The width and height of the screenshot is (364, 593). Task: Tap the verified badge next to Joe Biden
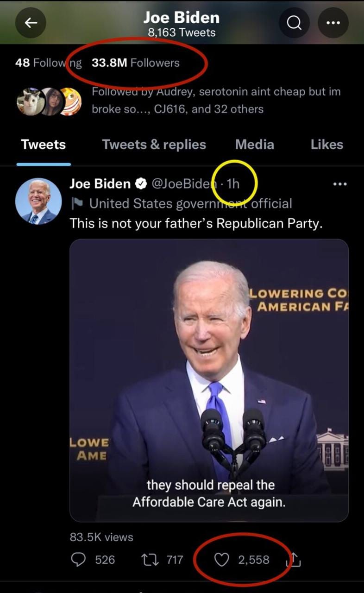(141, 184)
